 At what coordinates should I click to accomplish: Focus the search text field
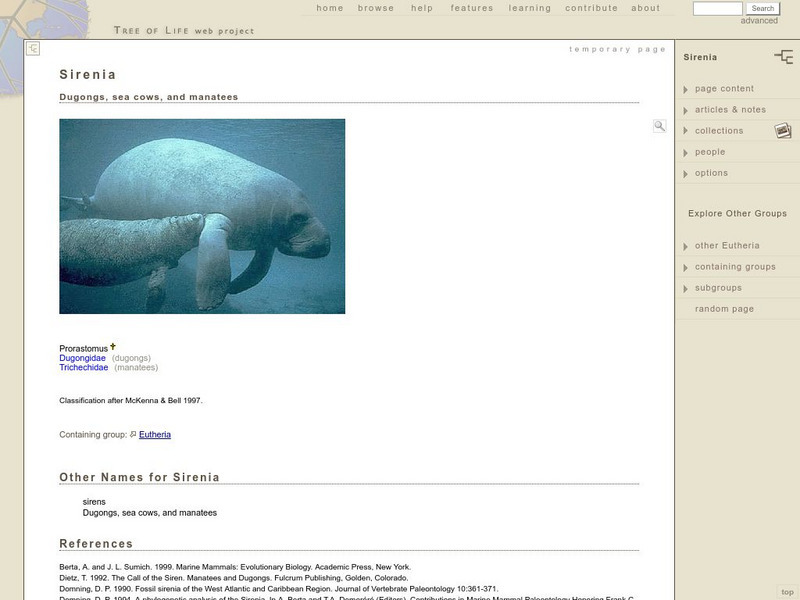pyautogui.click(x=717, y=8)
